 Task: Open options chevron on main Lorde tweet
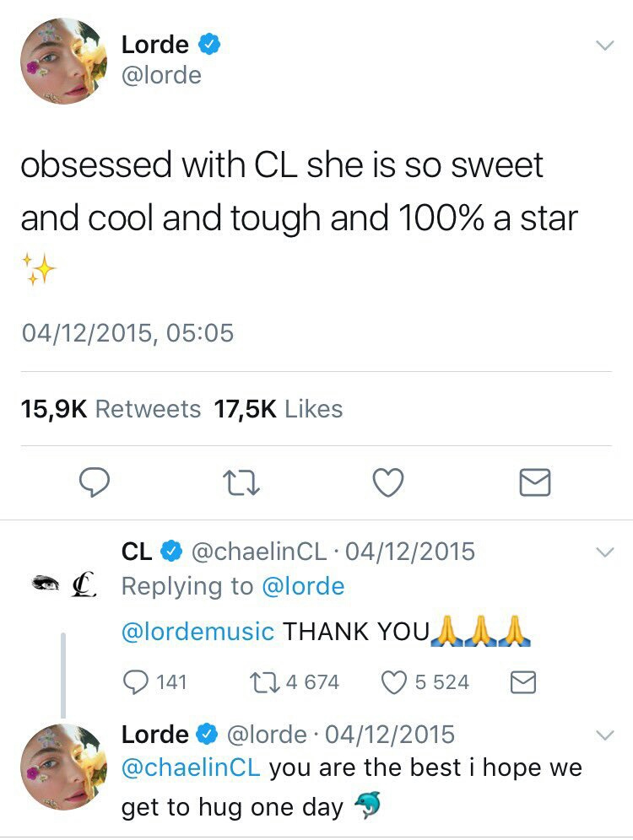tap(604, 46)
